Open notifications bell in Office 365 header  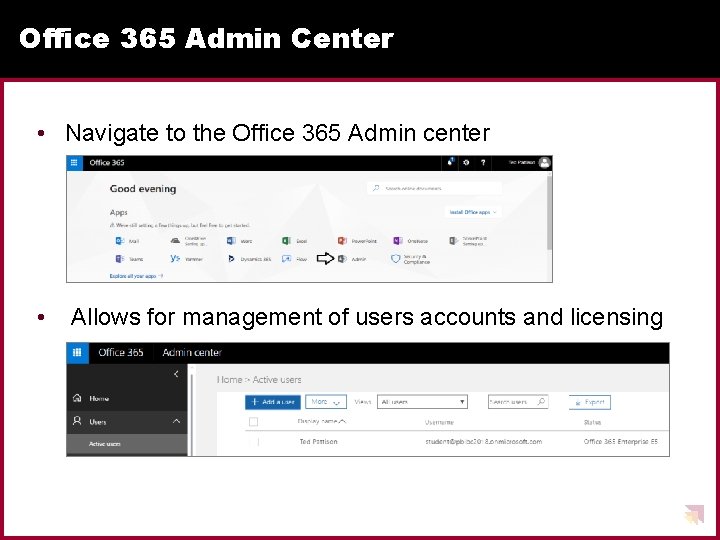[450, 162]
